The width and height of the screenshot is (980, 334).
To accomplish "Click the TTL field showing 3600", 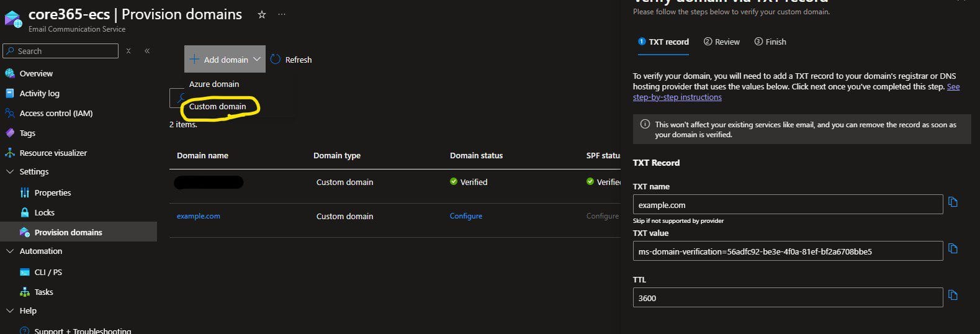I will (788, 297).
